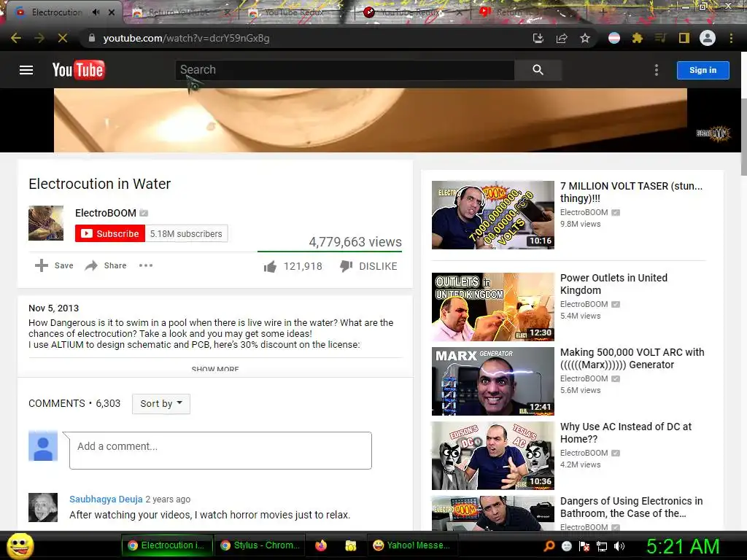Toggle the browser side panel icon
This screenshot has height=560, width=747.
(x=684, y=38)
